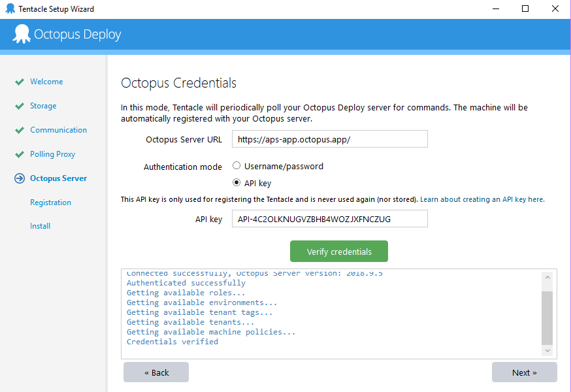Open the Polling Proxy step
This screenshot has width=571, height=392.
coord(52,154)
